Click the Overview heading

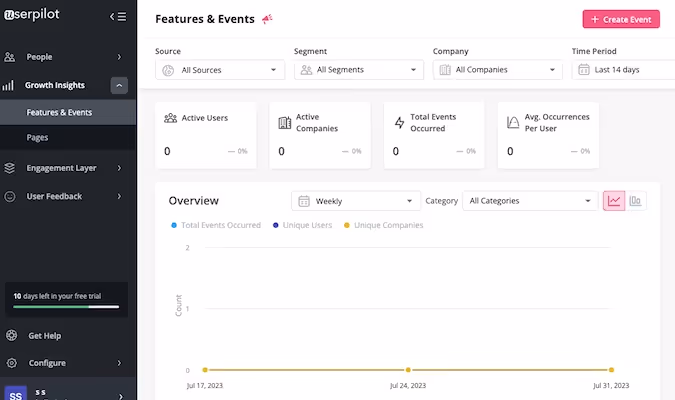[x=194, y=201]
